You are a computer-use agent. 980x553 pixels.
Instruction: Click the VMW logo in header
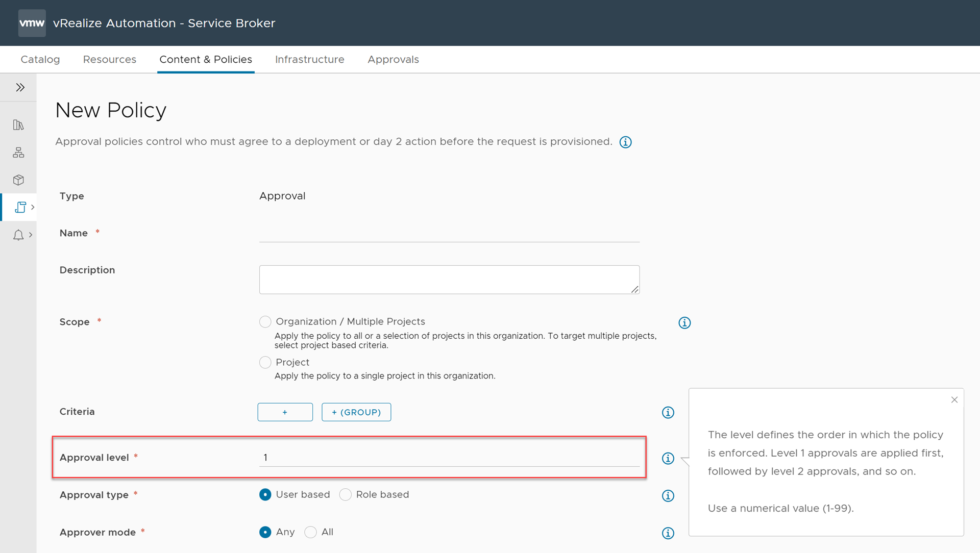32,23
